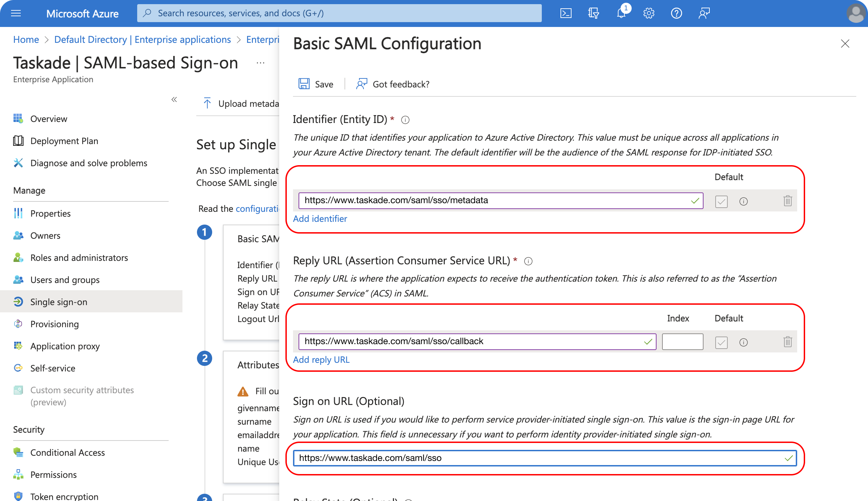The image size is (868, 501).
Task: Click the Reply URL Index input field
Action: tap(682, 342)
